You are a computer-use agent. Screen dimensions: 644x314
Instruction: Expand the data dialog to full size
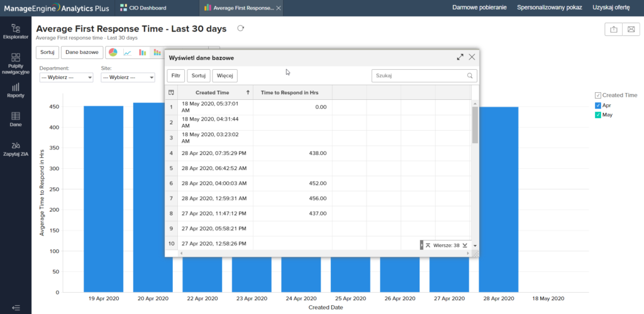[x=460, y=57]
